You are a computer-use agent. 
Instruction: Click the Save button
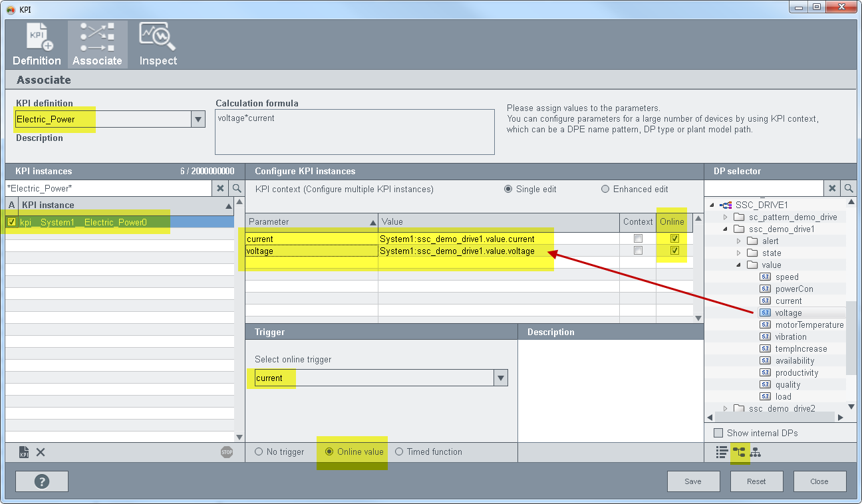click(x=693, y=481)
